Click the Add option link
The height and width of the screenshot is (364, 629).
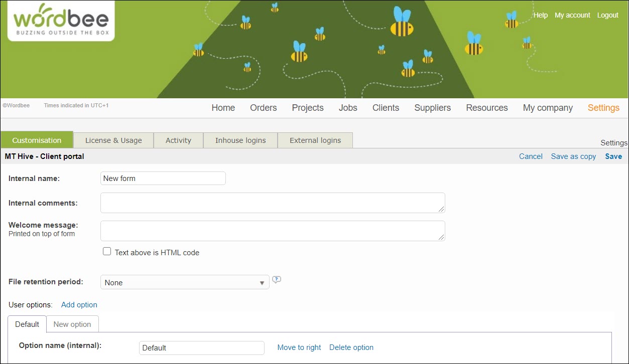(x=79, y=305)
